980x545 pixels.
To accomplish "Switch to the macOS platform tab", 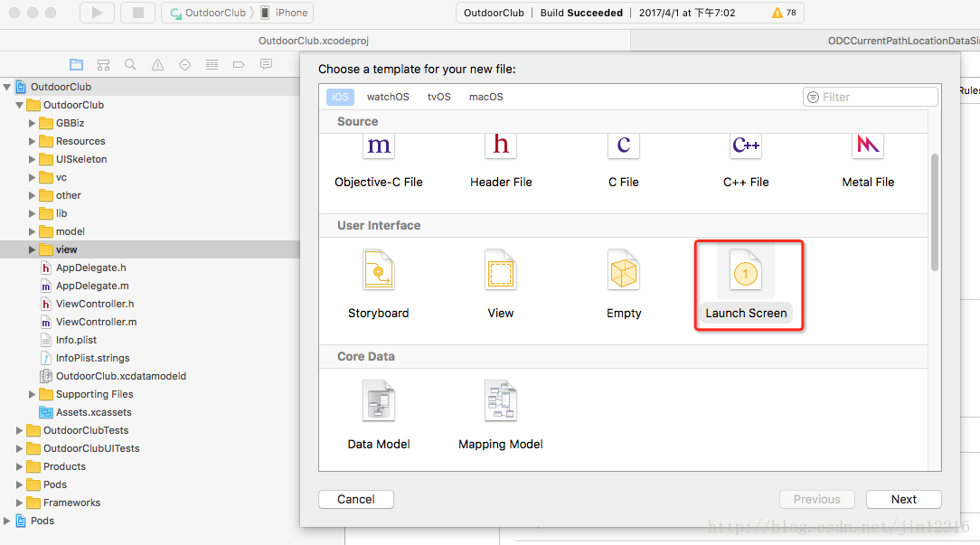I will pos(486,97).
